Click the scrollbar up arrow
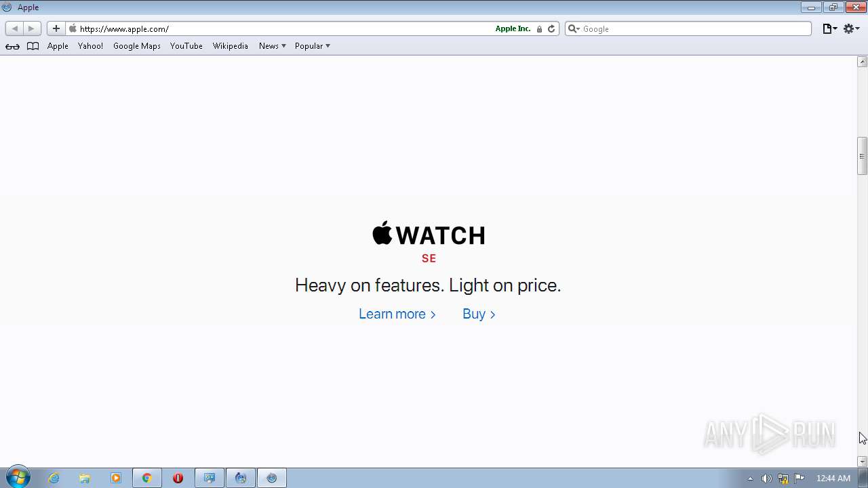The image size is (868, 488). pos(863,62)
